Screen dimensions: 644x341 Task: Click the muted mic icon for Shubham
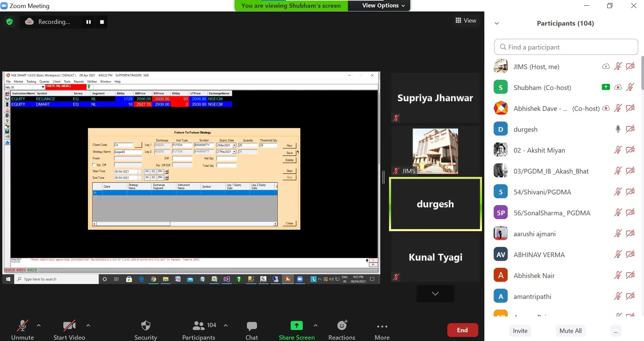click(x=630, y=87)
